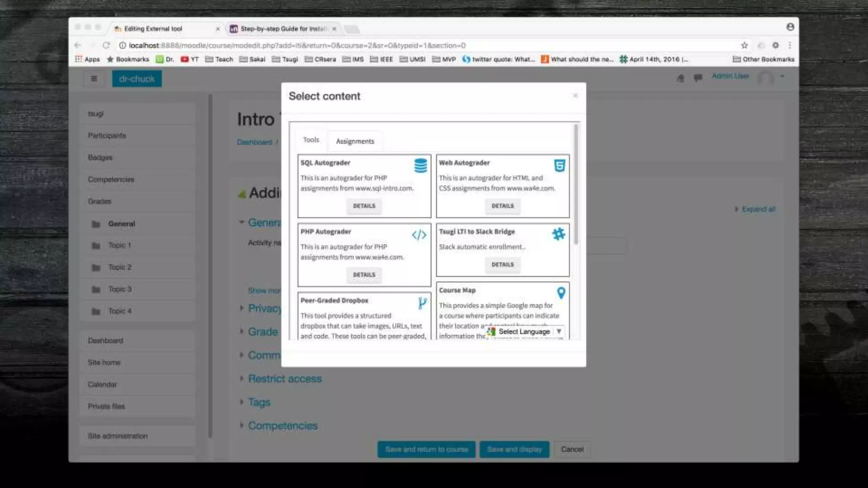This screenshot has width=868, height=488.
Task: Click the Course Map location pin icon
Action: [x=561, y=293]
